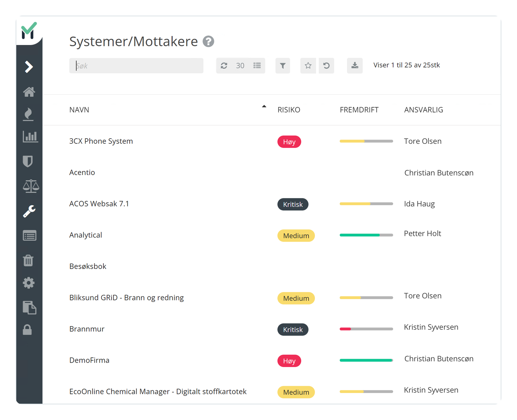Click Christian Butenscøn in DemoFirma row

439,359
